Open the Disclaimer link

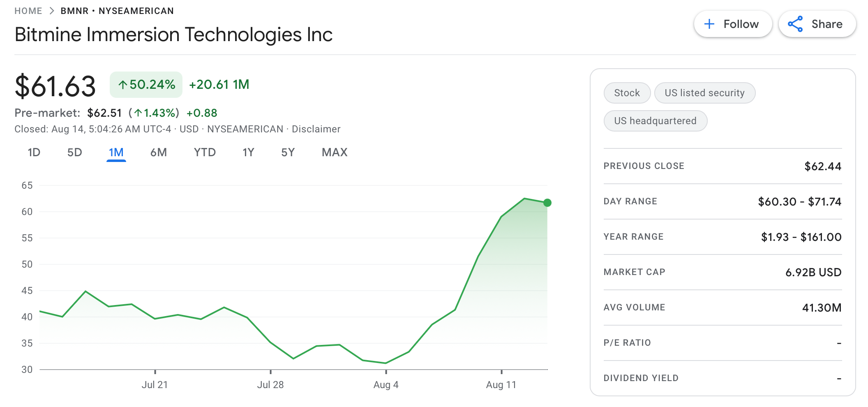coord(316,129)
